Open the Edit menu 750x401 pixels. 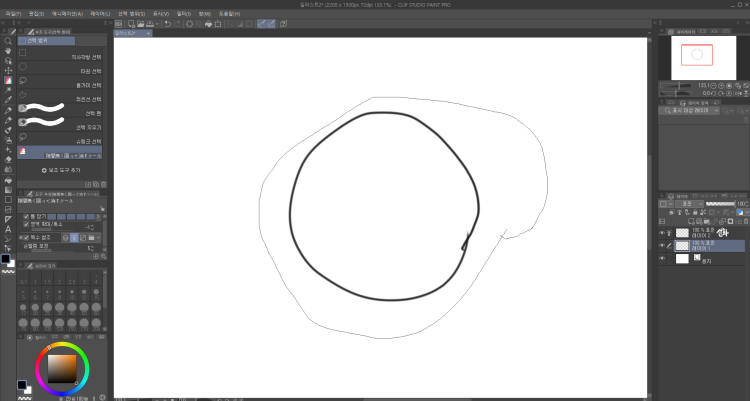[x=36, y=14]
